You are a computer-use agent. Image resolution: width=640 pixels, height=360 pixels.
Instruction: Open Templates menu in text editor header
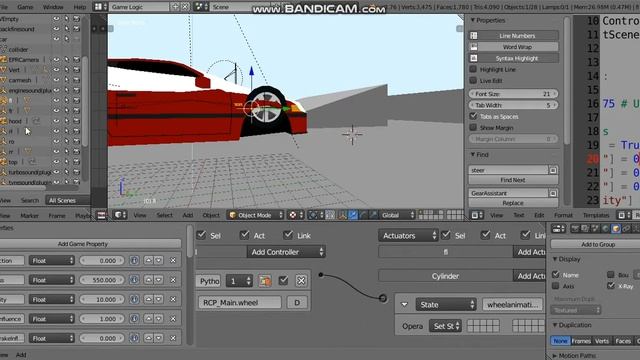(596, 215)
